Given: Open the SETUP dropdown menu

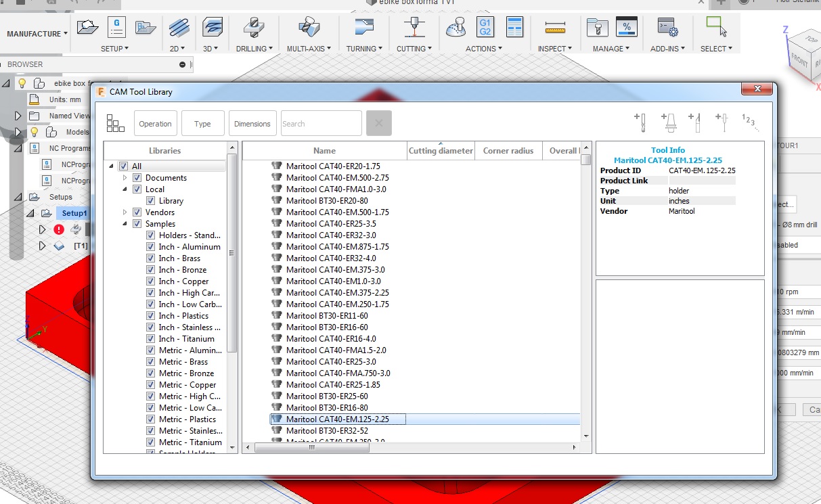Looking at the screenshot, I should point(114,49).
